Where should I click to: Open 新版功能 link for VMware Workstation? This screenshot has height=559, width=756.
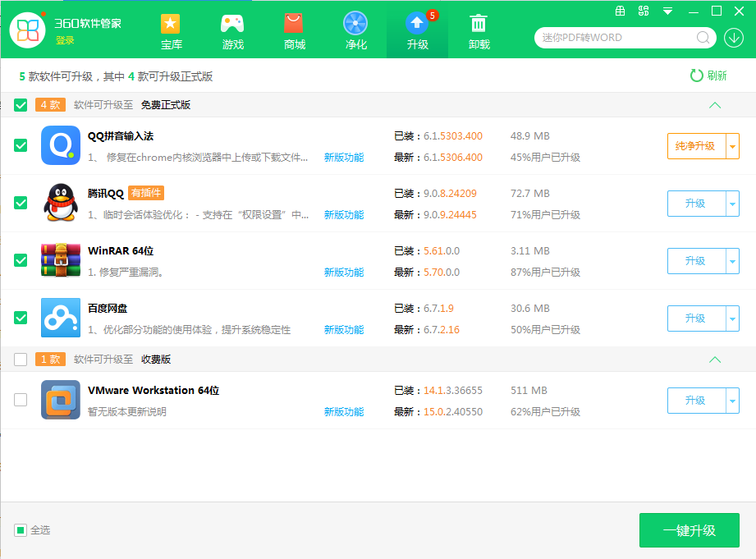click(344, 411)
